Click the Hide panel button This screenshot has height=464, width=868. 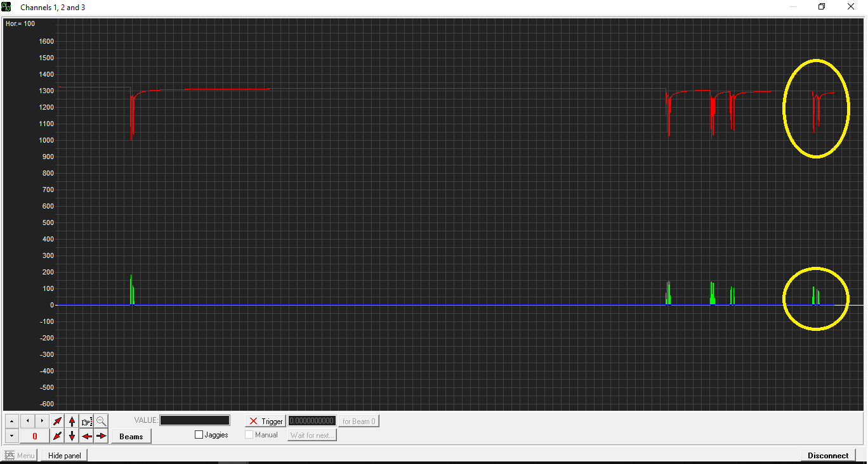pyautogui.click(x=64, y=455)
